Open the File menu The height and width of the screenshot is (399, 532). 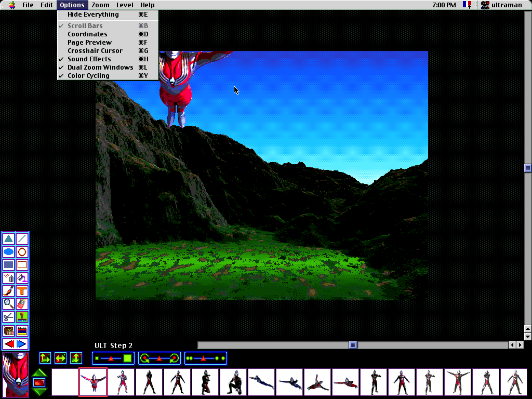click(28, 5)
